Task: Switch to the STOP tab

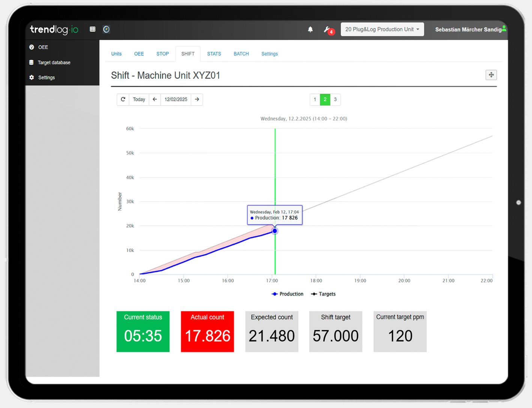Action: (162, 54)
